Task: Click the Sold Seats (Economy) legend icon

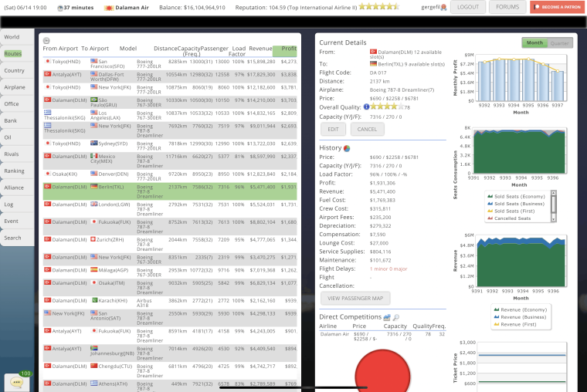Action: (x=490, y=196)
